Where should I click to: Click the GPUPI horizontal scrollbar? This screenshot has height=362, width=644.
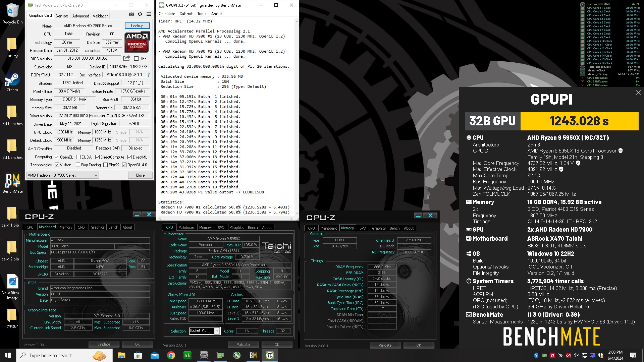pyautogui.click(x=226, y=218)
